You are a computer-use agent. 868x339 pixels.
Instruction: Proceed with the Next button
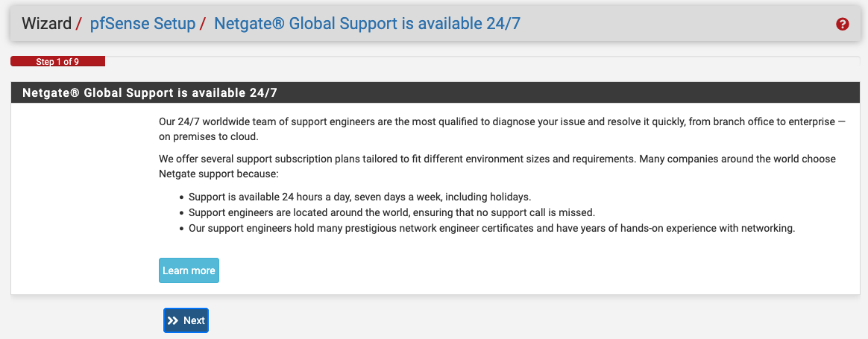[x=186, y=320]
